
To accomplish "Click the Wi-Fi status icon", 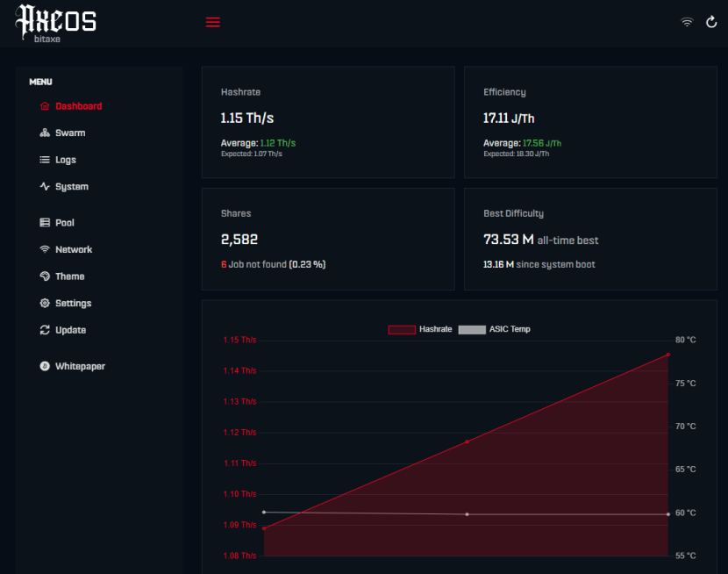I will (687, 22).
